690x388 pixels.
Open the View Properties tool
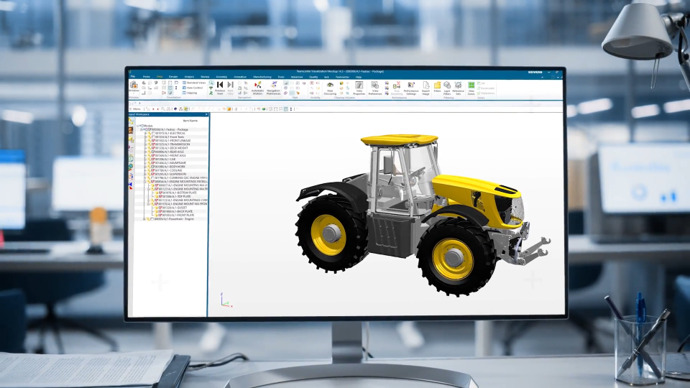(359, 88)
